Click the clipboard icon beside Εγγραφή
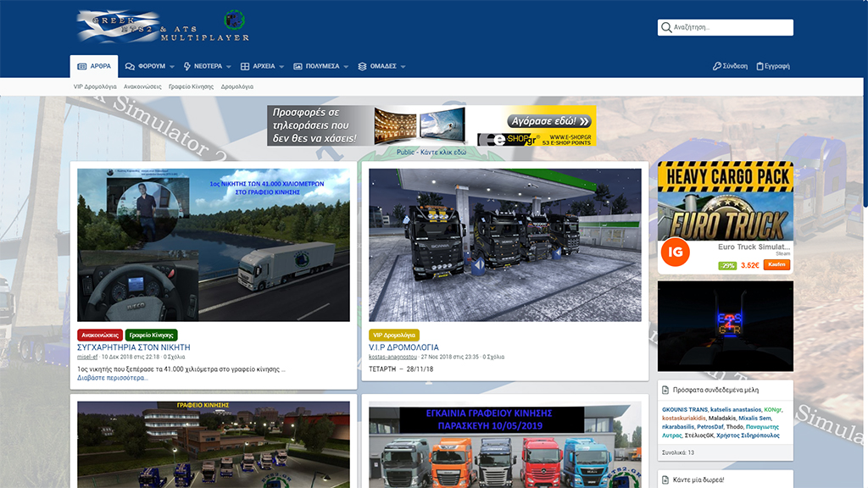The width and height of the screenshot is (868, 488). coord(760,66)
